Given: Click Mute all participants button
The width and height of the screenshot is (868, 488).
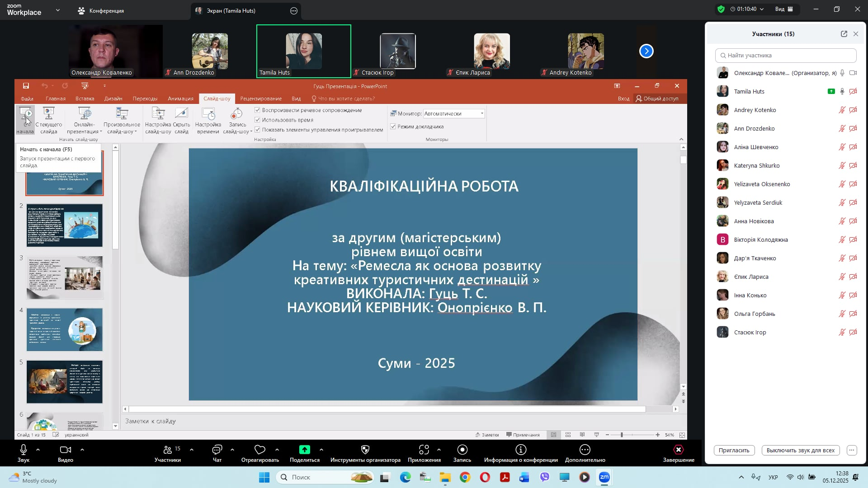Looking at the screenshot, I should [800, 450].
